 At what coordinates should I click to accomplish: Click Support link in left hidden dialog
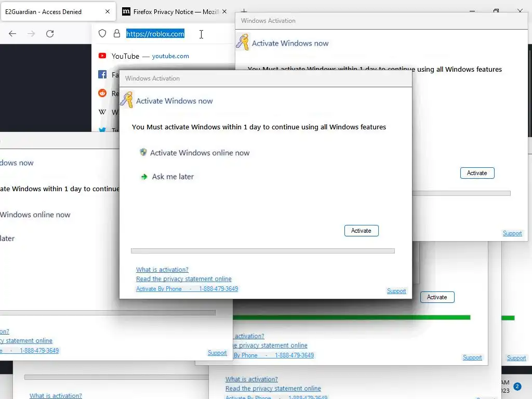(x=217, y=353)
